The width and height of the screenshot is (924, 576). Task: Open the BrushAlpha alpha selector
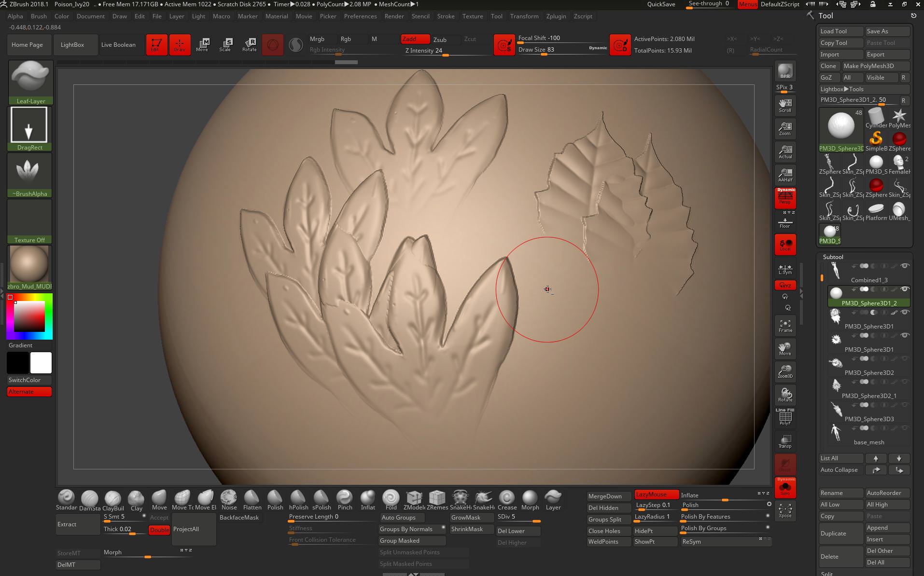30,175
